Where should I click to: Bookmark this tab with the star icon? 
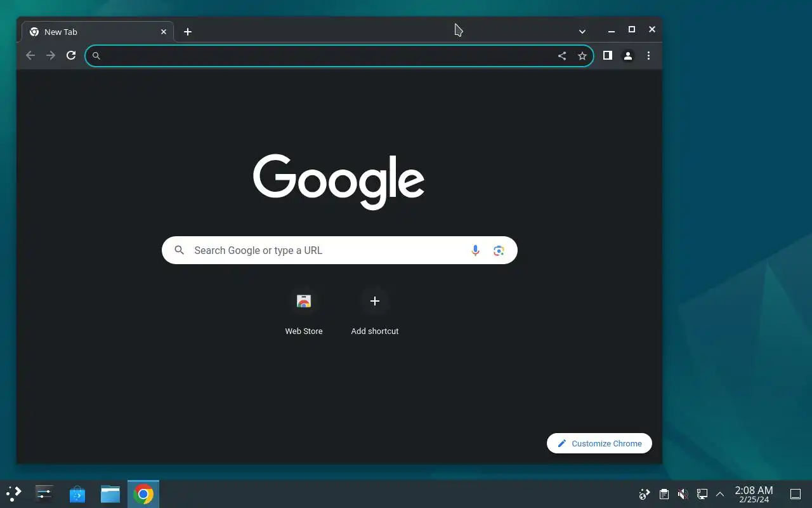[582, 56]
